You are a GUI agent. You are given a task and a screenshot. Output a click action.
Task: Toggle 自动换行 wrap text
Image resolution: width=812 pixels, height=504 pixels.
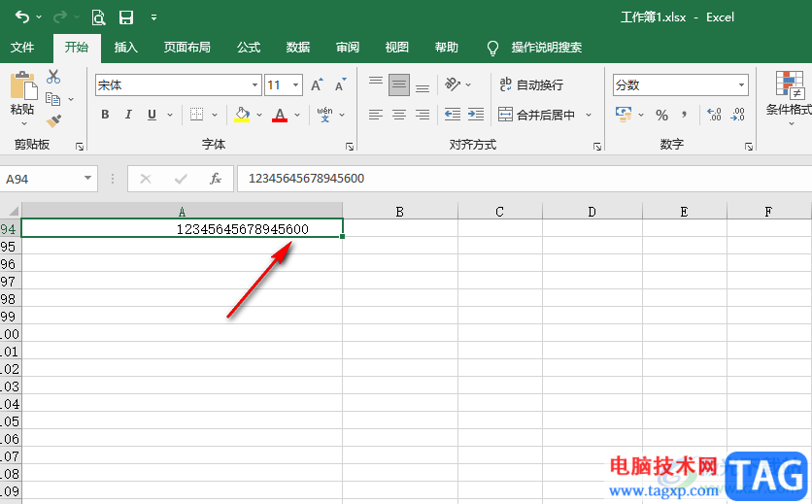click(x=532, y=84)
